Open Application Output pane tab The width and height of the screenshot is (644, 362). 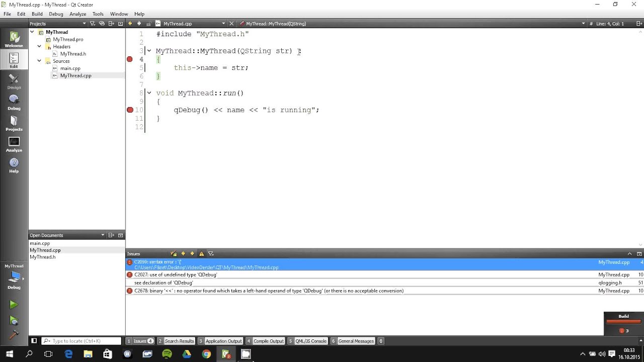pyautogui.click(x=220, y=341)
